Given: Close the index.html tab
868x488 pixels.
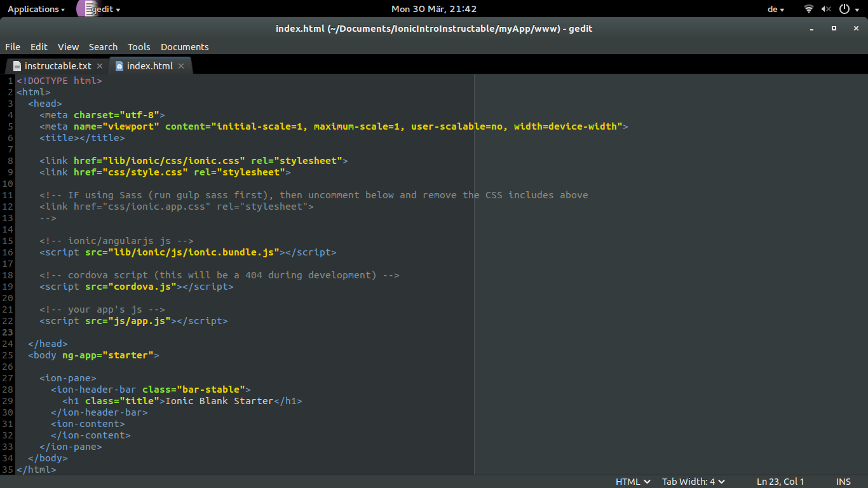Looking at the screenshot, I should [x=181, y=66].
